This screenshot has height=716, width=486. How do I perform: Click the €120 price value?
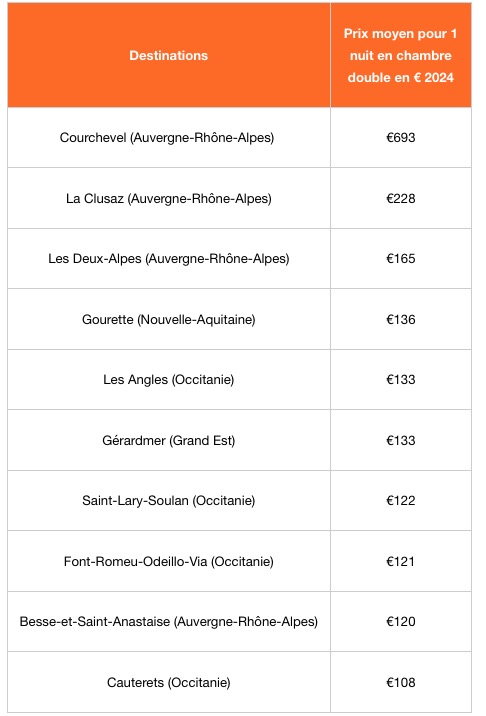401,621
